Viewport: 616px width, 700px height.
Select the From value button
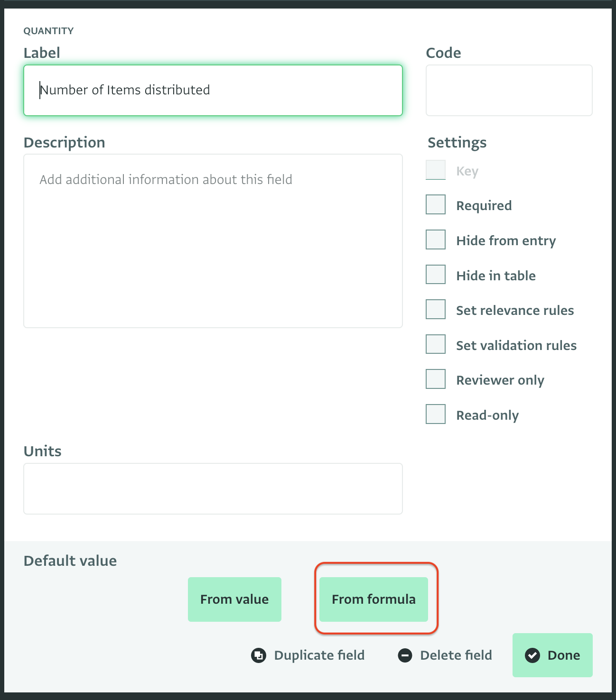click(234, 599)
